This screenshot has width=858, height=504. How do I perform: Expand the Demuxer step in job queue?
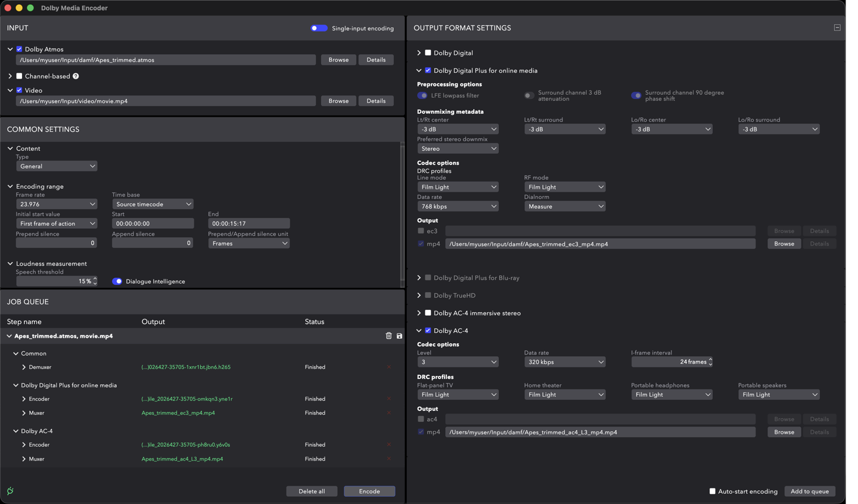(x=24, y=367)
